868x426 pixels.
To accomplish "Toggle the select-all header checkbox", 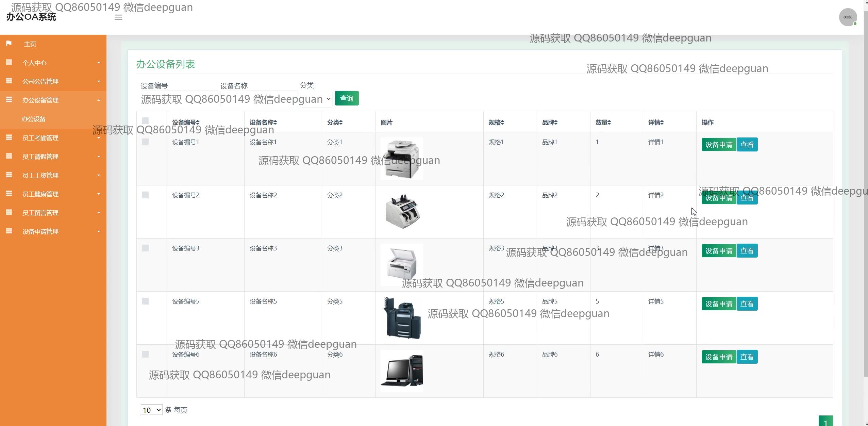I will tap(145, 121).
